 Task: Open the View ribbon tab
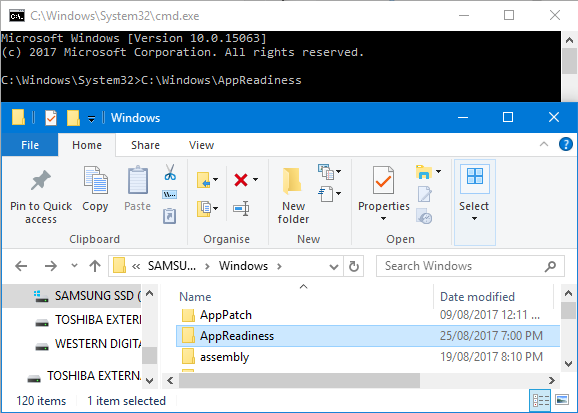pyautogui.click(x=201, y=145)
